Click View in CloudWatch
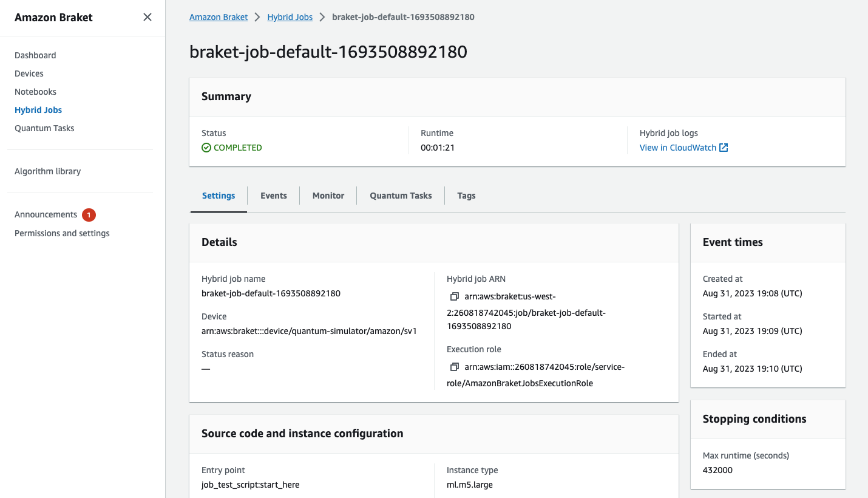Screen dimensions: 868x498 coord(678,147)
